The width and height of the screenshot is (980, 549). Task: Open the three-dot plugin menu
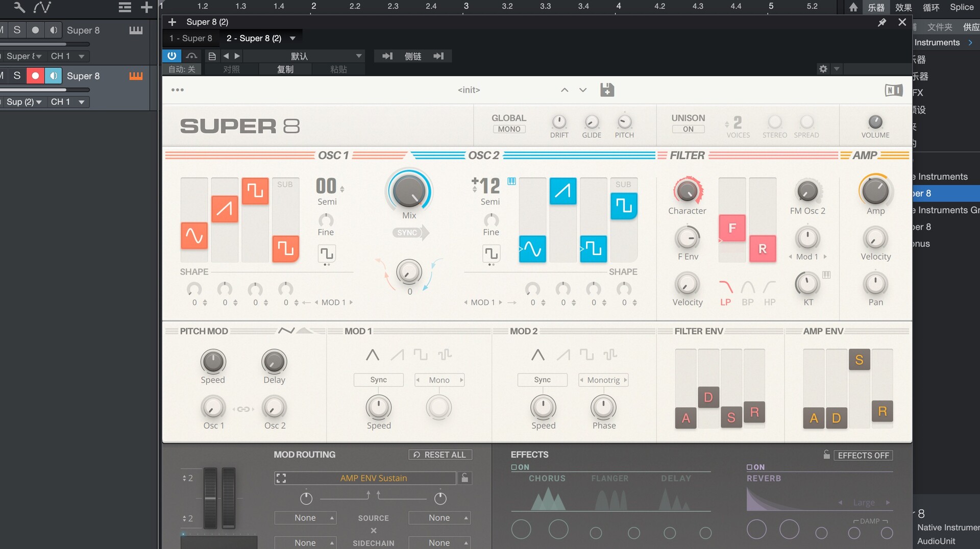point(178,90)
